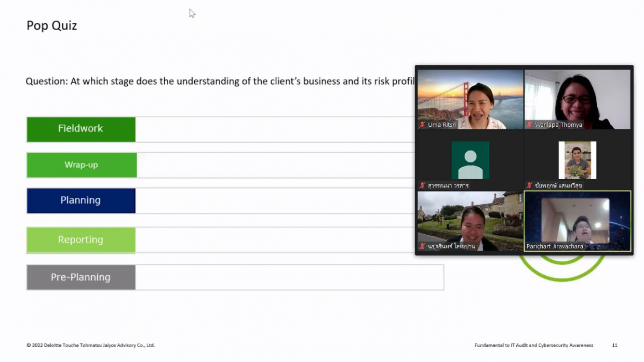644x362 pixels.
Task: Click muted mic icon beside ชัยพฤกษ์ แสนทวีสุข
Action: tap(529, 185)
